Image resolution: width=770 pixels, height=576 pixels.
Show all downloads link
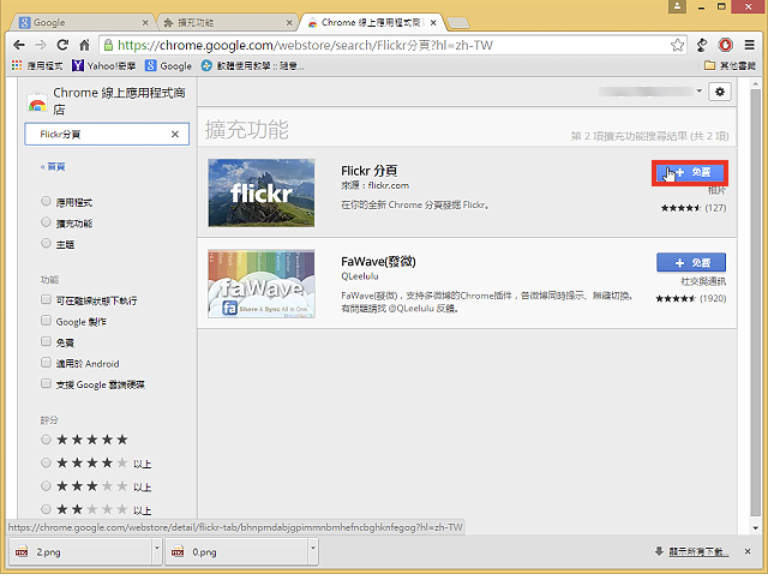pos(698,552)
